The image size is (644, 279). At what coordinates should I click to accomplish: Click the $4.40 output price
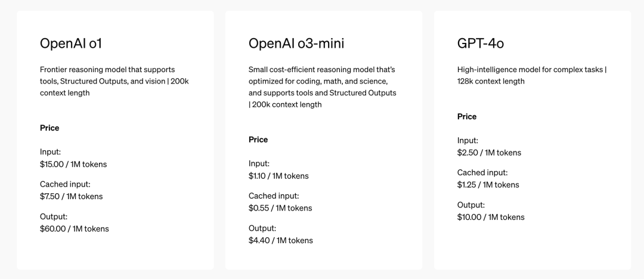(x=280, y=240)
